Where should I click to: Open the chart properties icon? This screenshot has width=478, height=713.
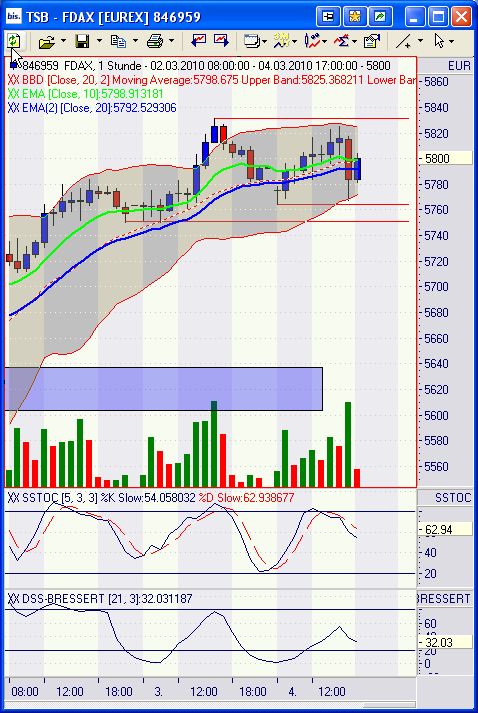point(372,41)
